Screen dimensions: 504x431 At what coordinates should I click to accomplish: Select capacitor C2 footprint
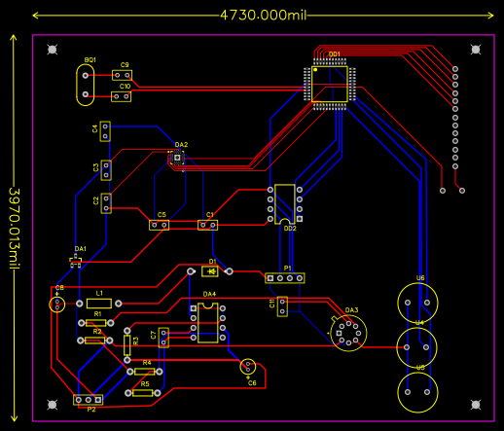pos(106,203)
